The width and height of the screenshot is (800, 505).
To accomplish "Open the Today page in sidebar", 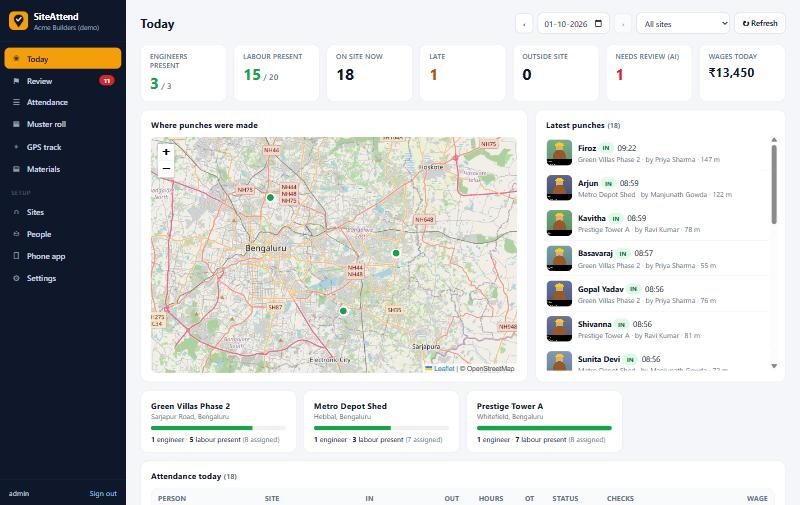I will (63, 59).
